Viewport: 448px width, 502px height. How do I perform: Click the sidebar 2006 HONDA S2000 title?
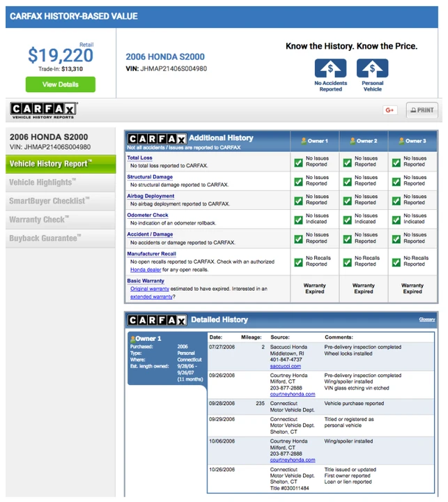point(49,137)
